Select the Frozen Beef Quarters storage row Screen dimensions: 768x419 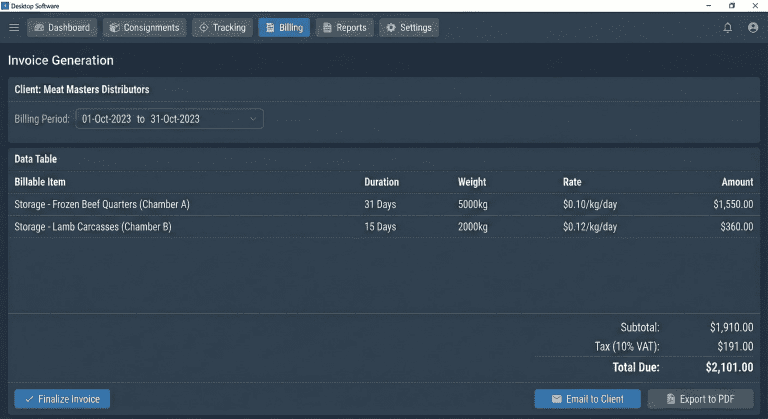click(x=383, y=204)
